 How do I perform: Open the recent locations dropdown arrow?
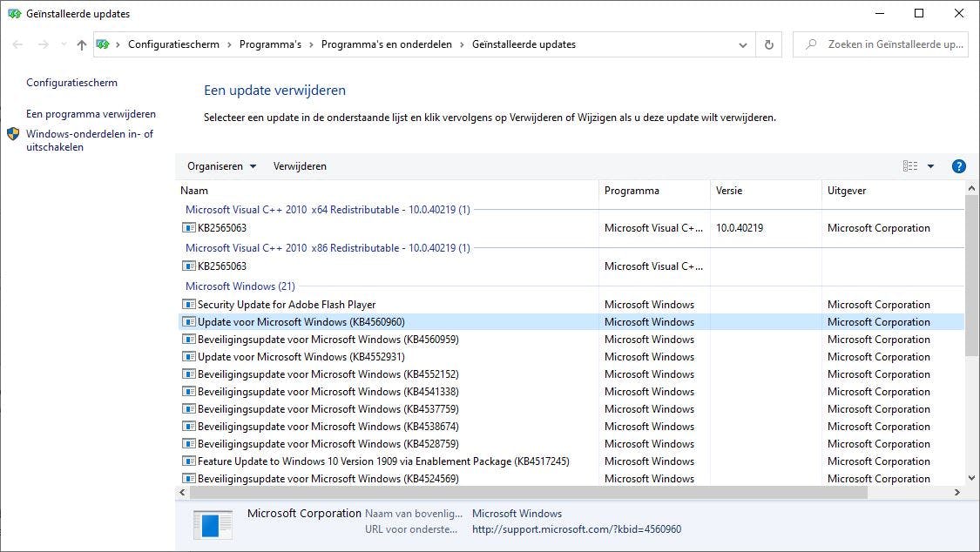tap(63, 44)
